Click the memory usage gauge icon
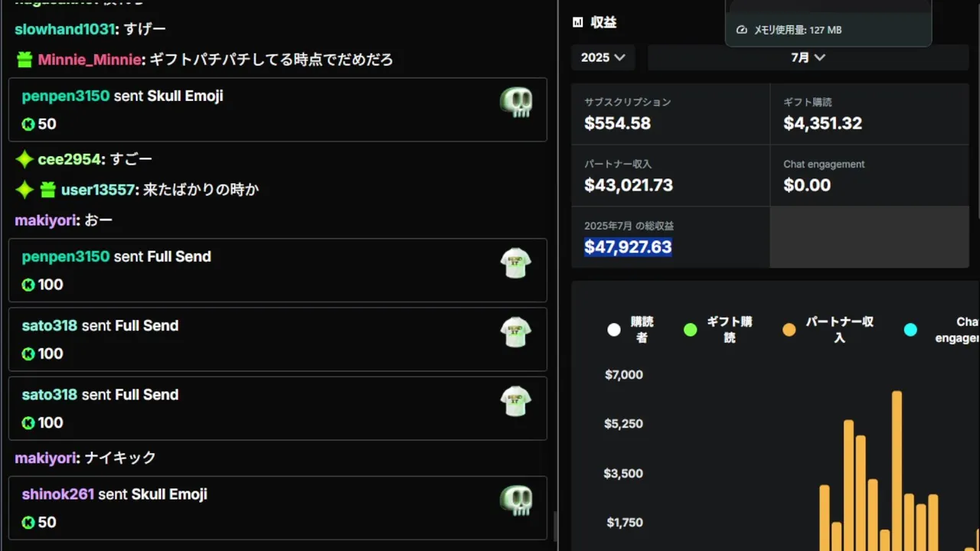This screenshot has height=551, width=980. pyautogui.click(x=741, y=30)
